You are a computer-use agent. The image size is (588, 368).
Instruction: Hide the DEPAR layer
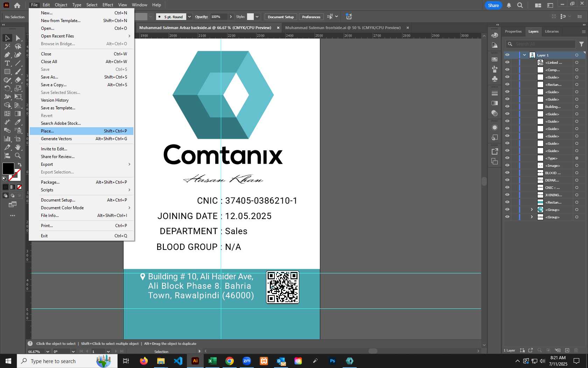coord(507,180)
